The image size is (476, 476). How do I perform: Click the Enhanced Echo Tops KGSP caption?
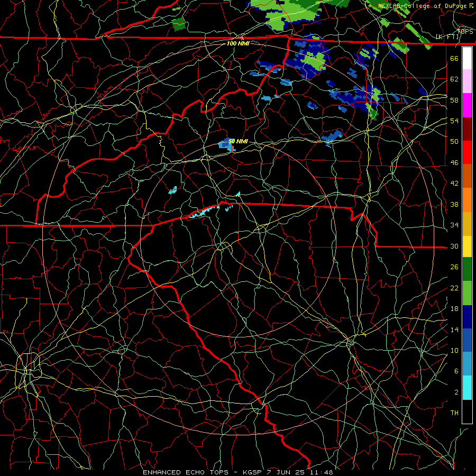point(237,472)
